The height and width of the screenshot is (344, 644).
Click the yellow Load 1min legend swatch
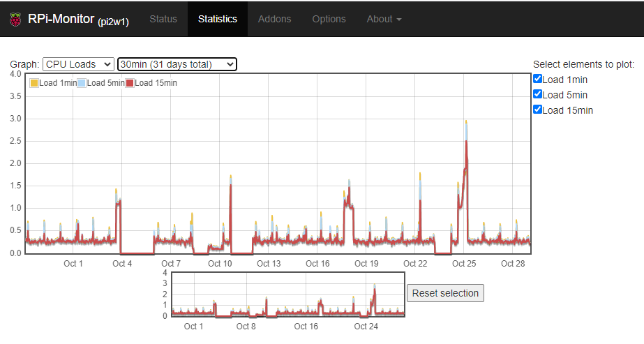click(x=34, y=83)
